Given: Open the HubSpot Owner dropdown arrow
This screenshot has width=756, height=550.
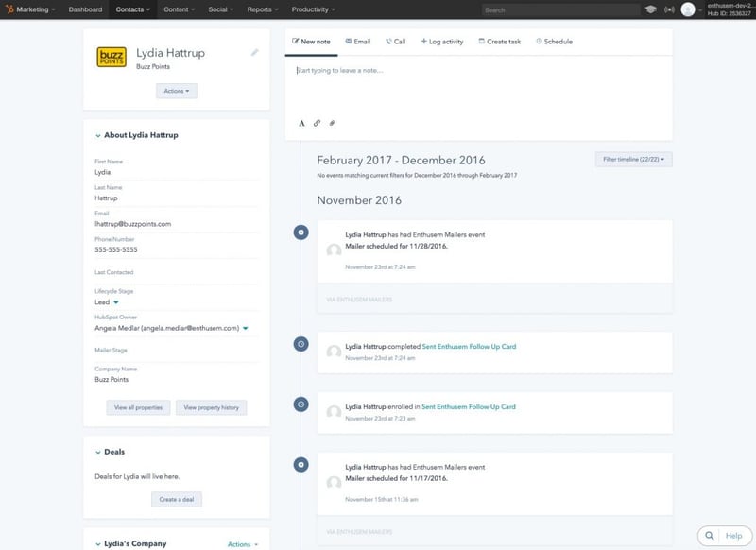Looking at the screenshot, I should point(246,328).
